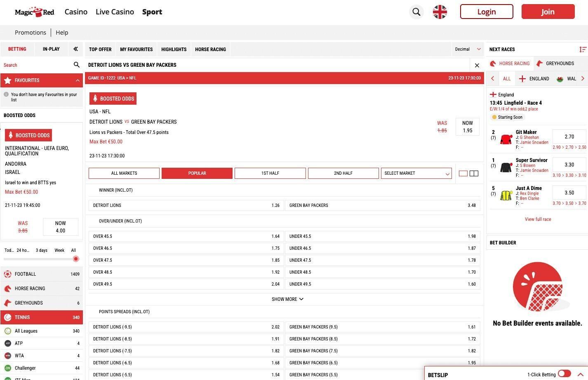Screen dimensions: 588x380
Task: Select Git Maker odds 2.70
Action: click(x=569, y=136)
